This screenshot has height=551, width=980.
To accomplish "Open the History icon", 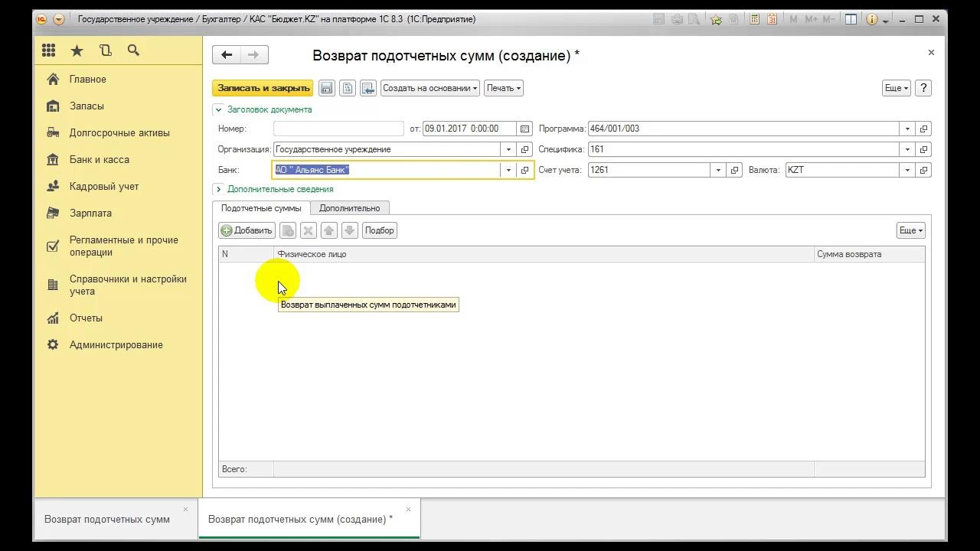I will click(x=106, y=51).
